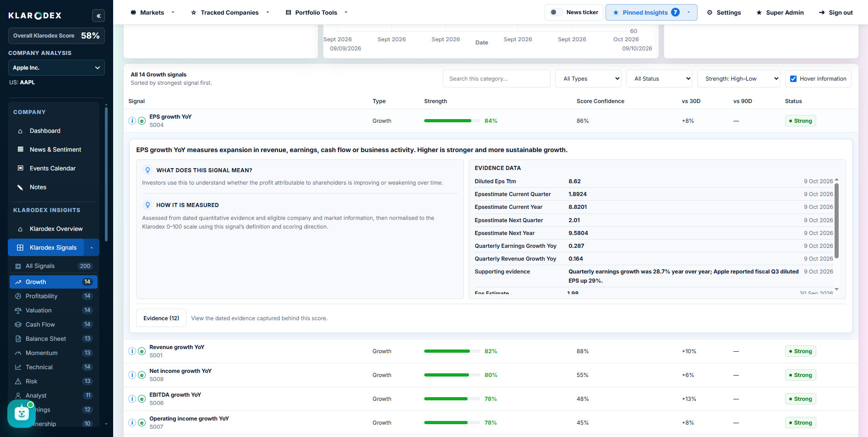
Task: Click the Valuation scales icon
Action: point(18,311)
